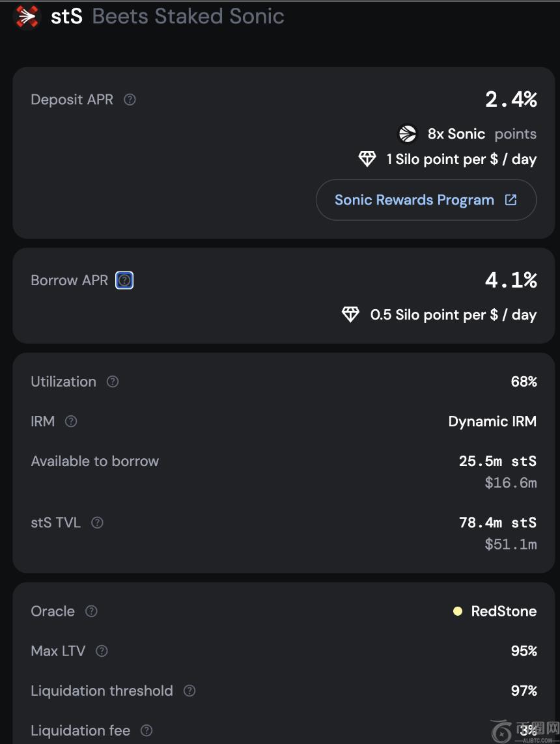Screen dimensions: 560x744
Task: Click the 2.4% Deposit APR value
Action: [x=511, y=100]
